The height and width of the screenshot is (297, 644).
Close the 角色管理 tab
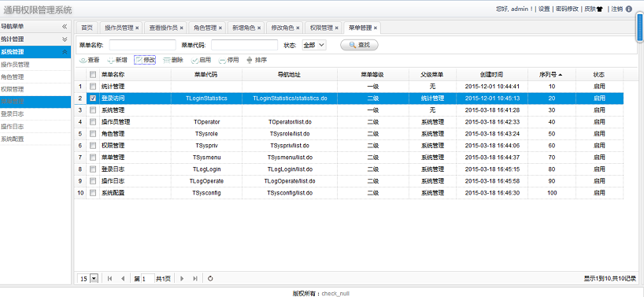click(220, 28)
